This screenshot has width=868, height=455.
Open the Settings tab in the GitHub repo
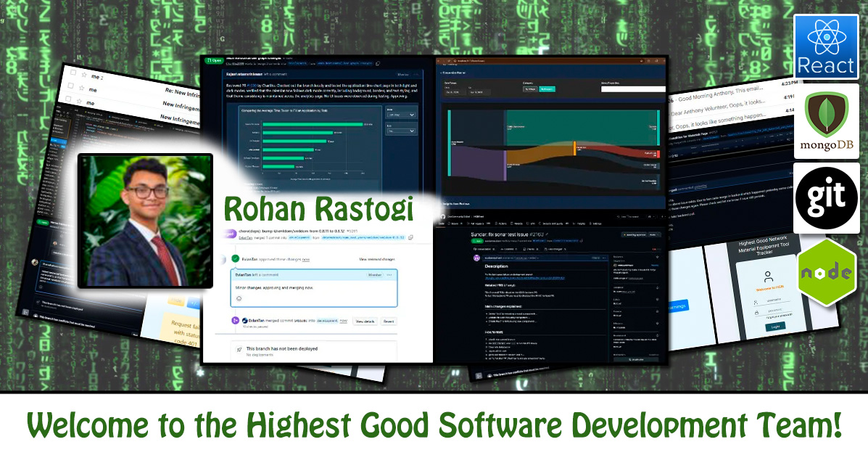(x=597, y=224)
